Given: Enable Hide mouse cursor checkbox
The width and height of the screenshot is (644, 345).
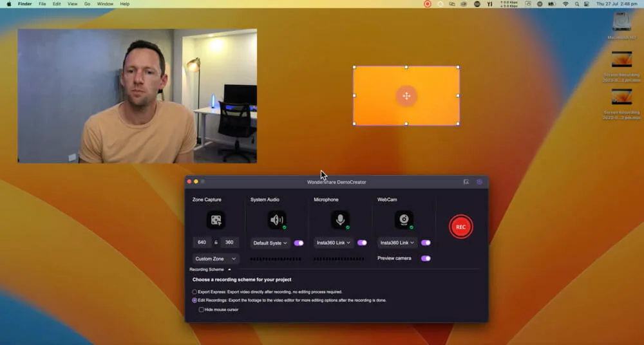Looking at the screenshot, I should pyautogui.click(x=202, y=310).
